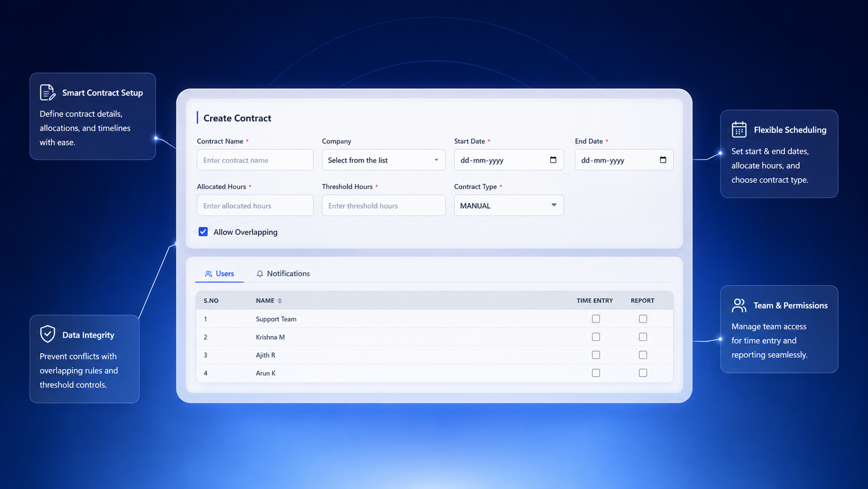Click the Smart Contract Setup document icon
The image size is (868, 489).
[47, 92]
